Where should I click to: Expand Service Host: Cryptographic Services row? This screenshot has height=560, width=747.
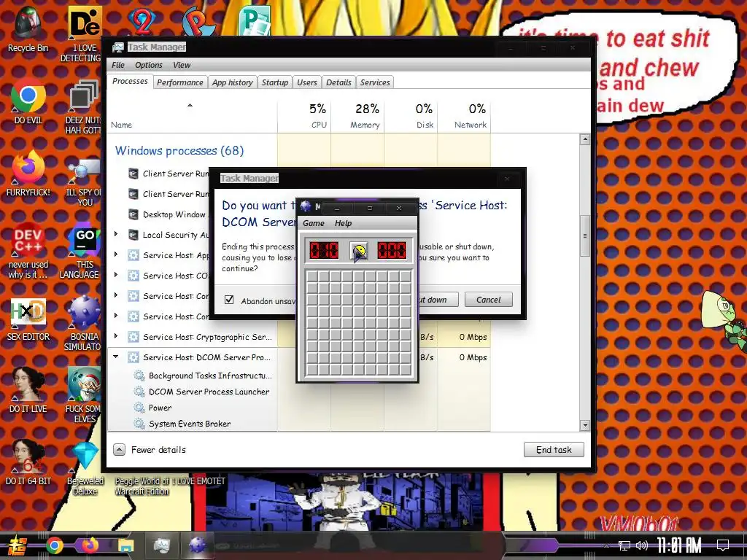click(x=116, y=336)
